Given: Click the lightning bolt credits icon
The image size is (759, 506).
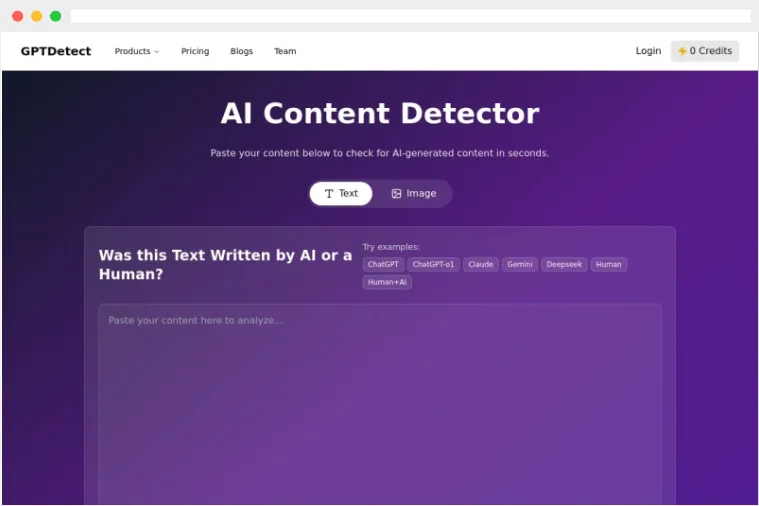Looking at the screenshot, I should point(682,51).
